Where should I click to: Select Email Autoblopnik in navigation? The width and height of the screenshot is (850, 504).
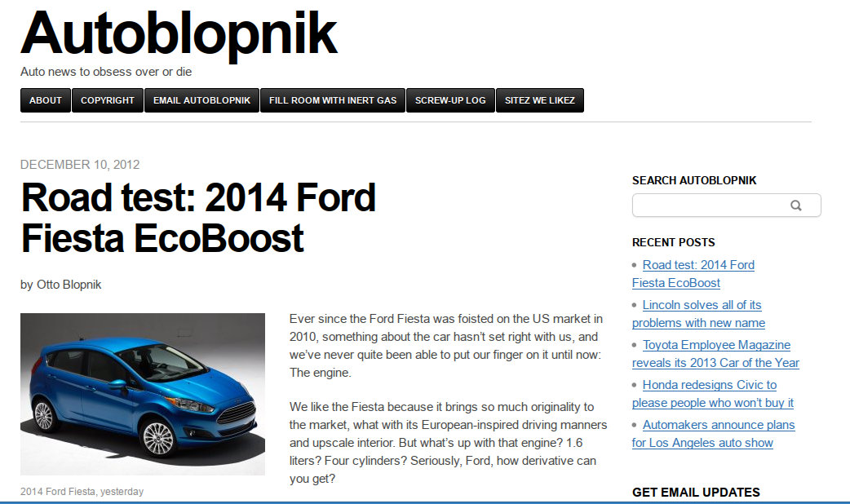[201, 100]
